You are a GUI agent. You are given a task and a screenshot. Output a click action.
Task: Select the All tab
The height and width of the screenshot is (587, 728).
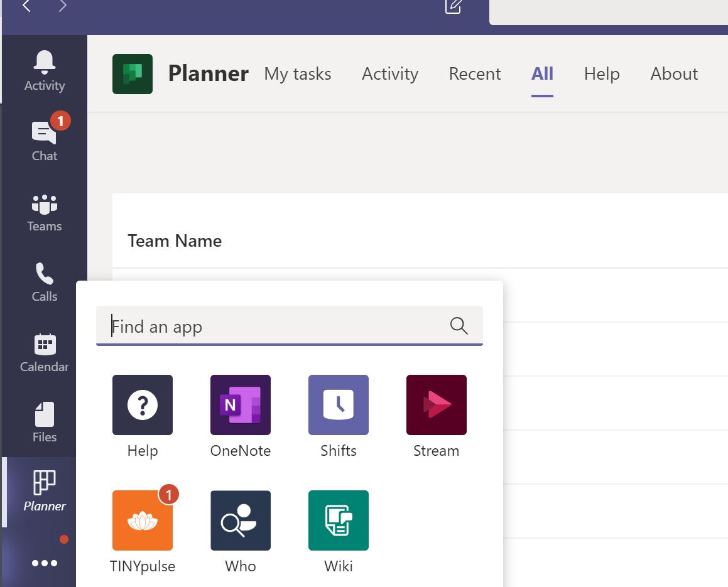point(542,74)
